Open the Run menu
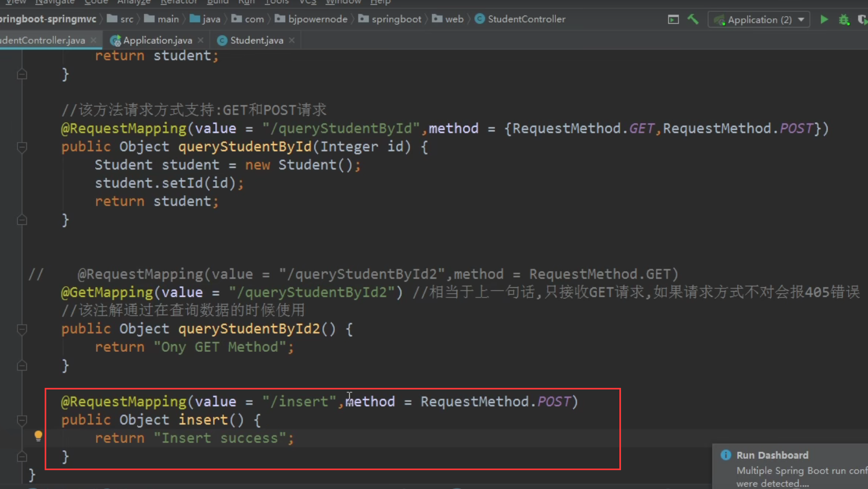The height and width of the screenshot is (489, 868). tap(246, 2)
